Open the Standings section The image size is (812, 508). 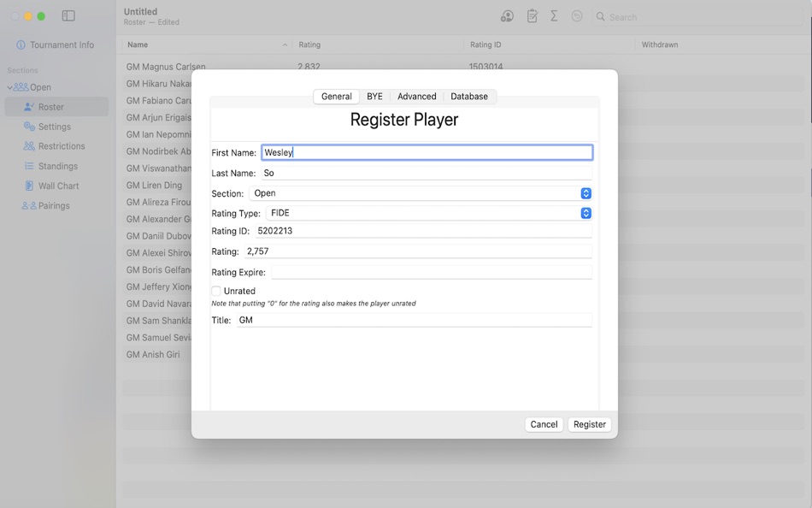[58, 165]
